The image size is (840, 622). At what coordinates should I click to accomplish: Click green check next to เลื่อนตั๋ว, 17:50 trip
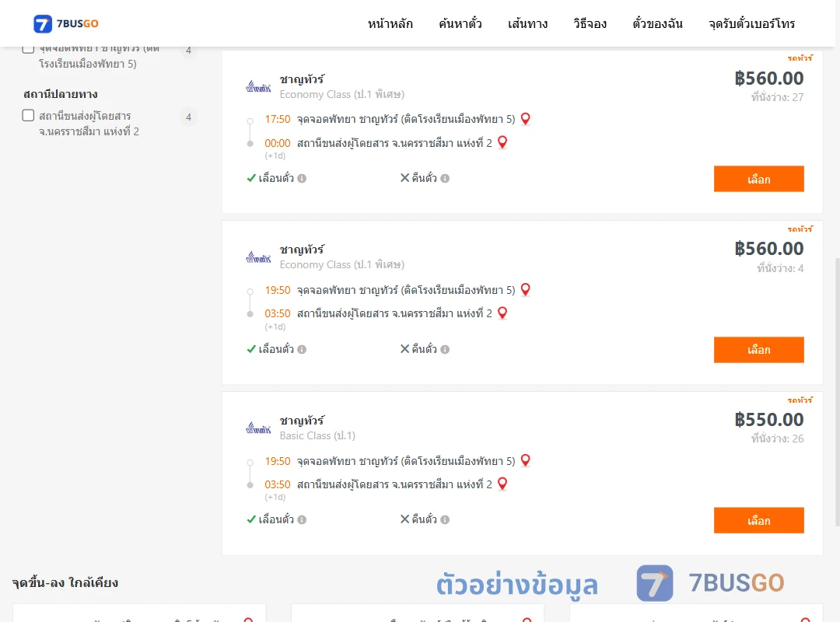pos(250,178)
